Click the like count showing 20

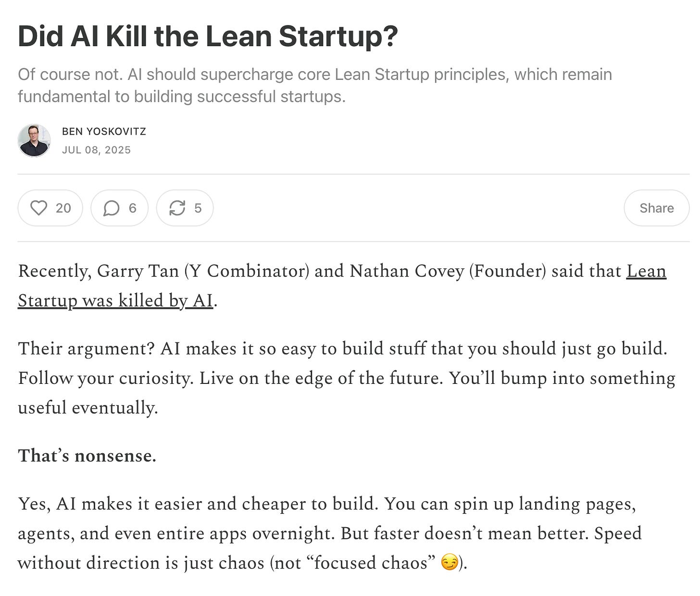(63, 208)
